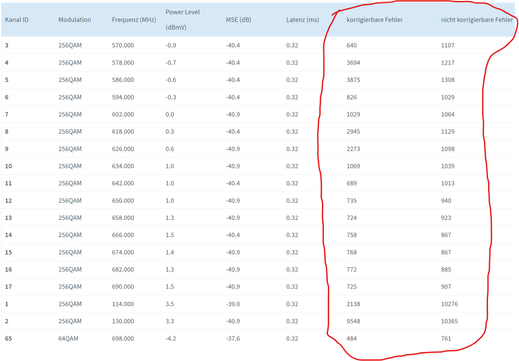Image resolution: width=519 pixels, height=361 pixels.
Task: Click the 'Frequenz (MHz)' column header
Action: click(x=134, y=20)
